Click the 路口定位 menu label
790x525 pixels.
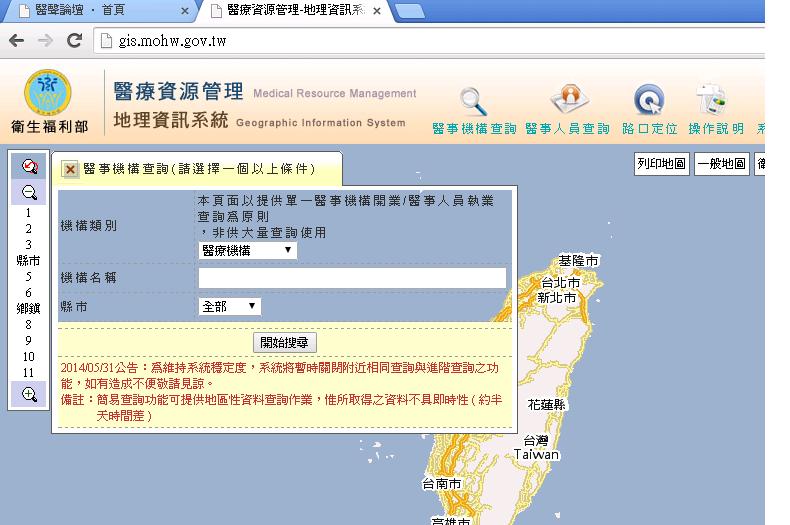[x=649, y=129]
